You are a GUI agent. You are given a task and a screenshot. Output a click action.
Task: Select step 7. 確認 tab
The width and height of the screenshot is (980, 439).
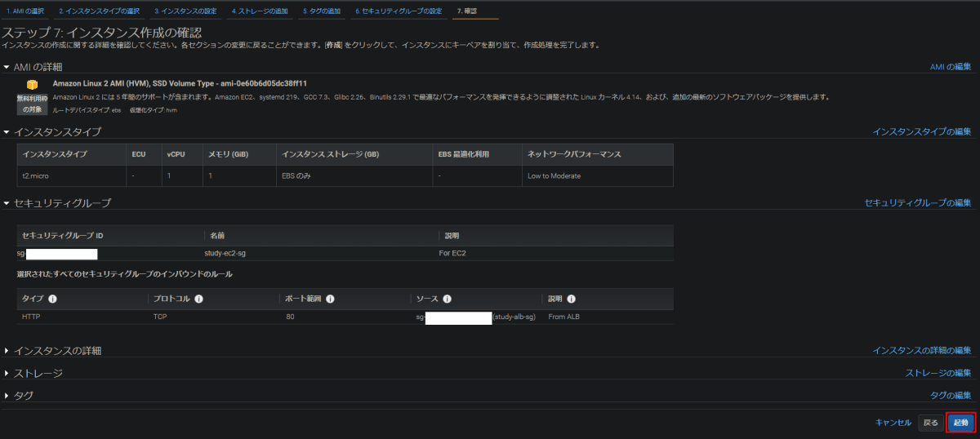pyautogui.click(x=467, y=11)
